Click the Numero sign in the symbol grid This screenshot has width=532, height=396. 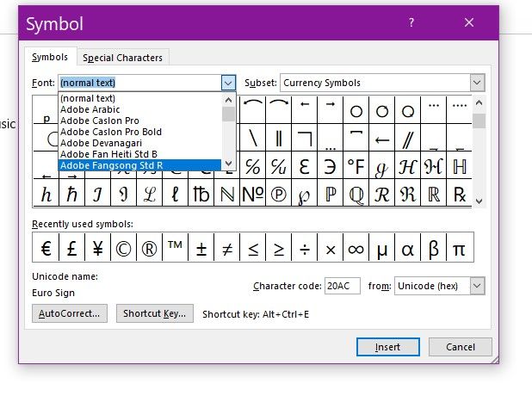pyautogui.click(x=253, y=194)
